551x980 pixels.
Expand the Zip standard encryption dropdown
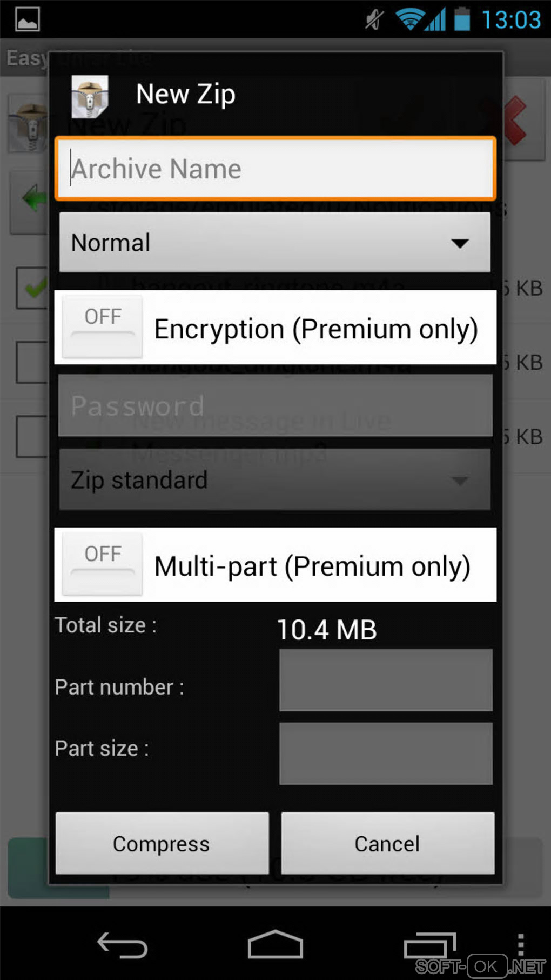(x=275, y=480)
